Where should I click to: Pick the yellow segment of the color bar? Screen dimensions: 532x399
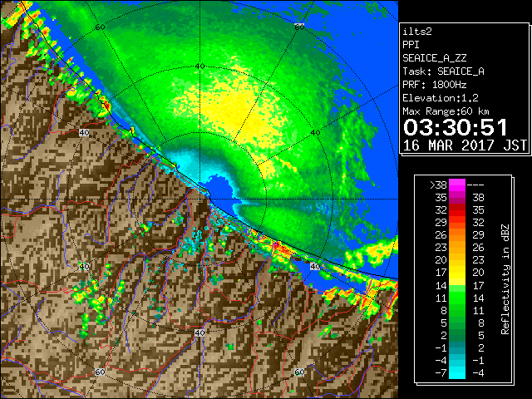(457, 273)
